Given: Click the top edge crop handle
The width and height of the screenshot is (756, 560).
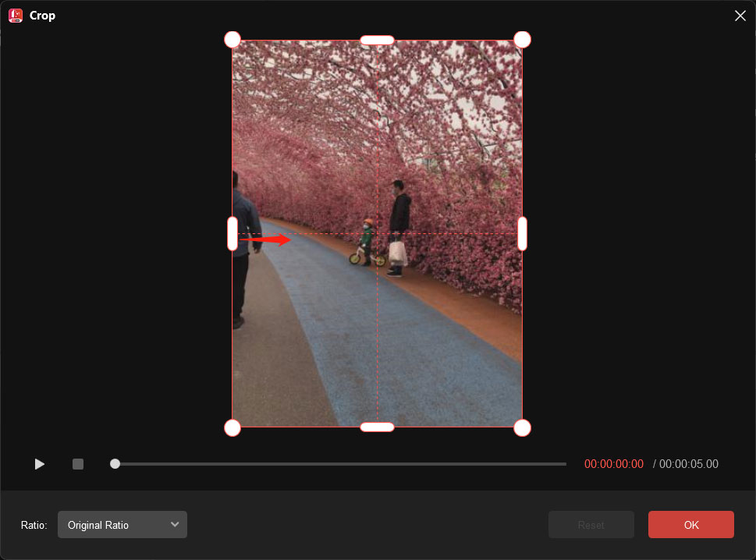Looking at the screenshot, I should click(377, 40).
